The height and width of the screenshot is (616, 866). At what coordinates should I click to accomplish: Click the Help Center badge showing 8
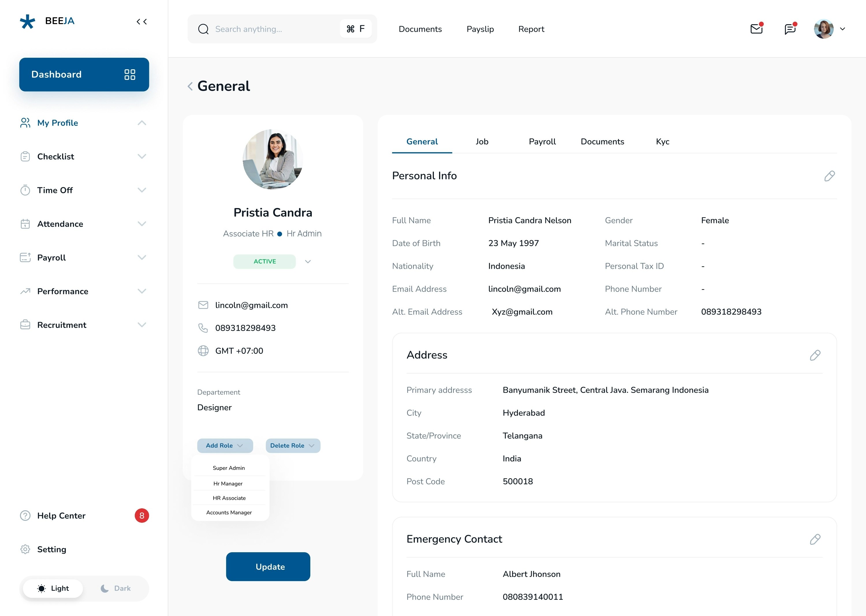pos(142,516)
